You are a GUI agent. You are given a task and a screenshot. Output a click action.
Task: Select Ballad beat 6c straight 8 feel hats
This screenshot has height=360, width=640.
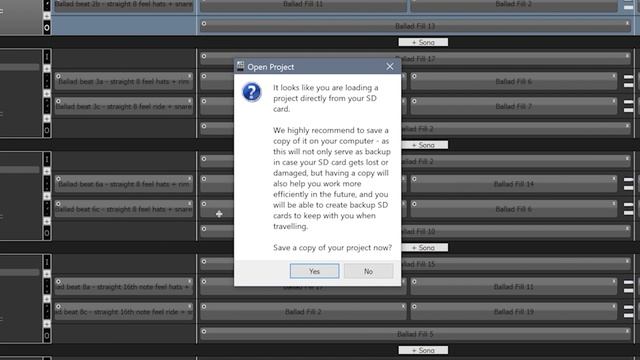tap(123, 209)
